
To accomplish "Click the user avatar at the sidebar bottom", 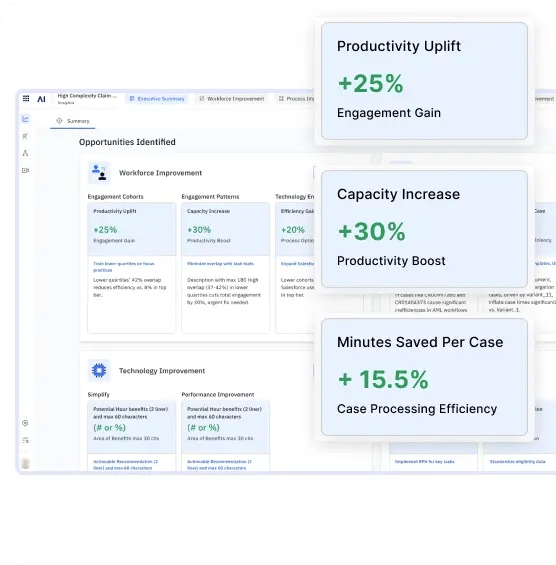I will coord(26,463).
